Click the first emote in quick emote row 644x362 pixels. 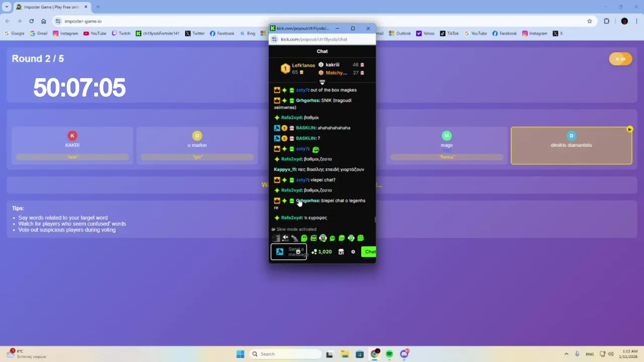click(x=276, y=238)
